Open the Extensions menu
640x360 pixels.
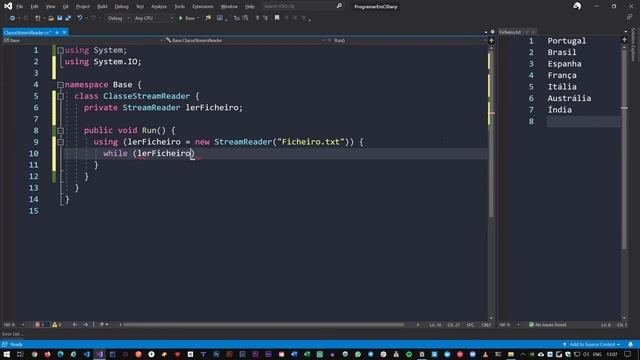point(202,7)
